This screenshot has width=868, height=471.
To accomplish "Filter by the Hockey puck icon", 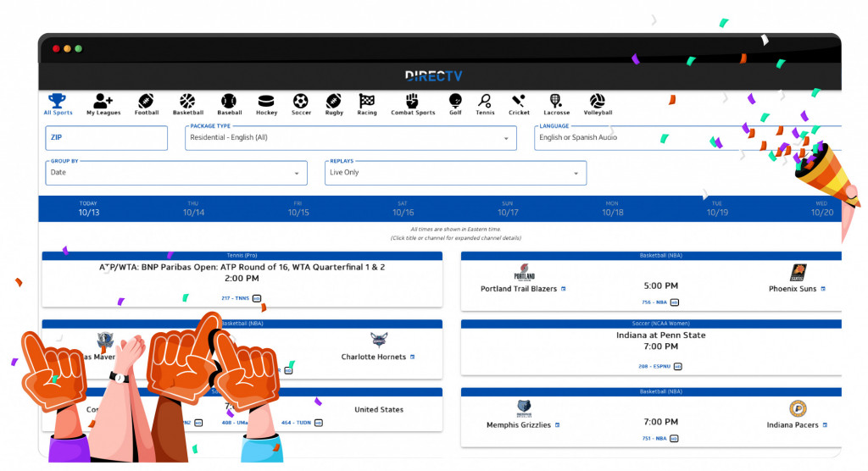I will 266,102.
